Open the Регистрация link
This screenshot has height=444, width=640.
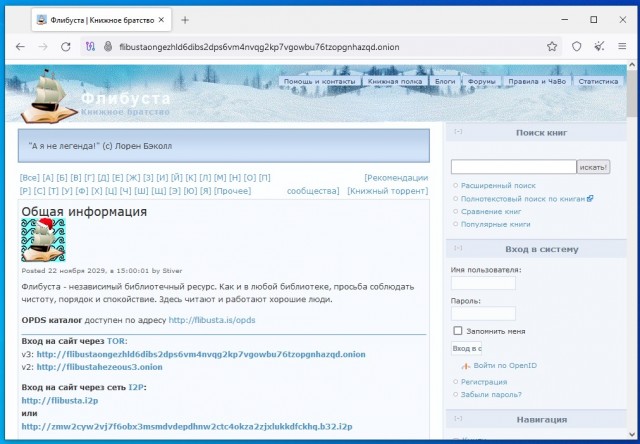pos(484,382)
